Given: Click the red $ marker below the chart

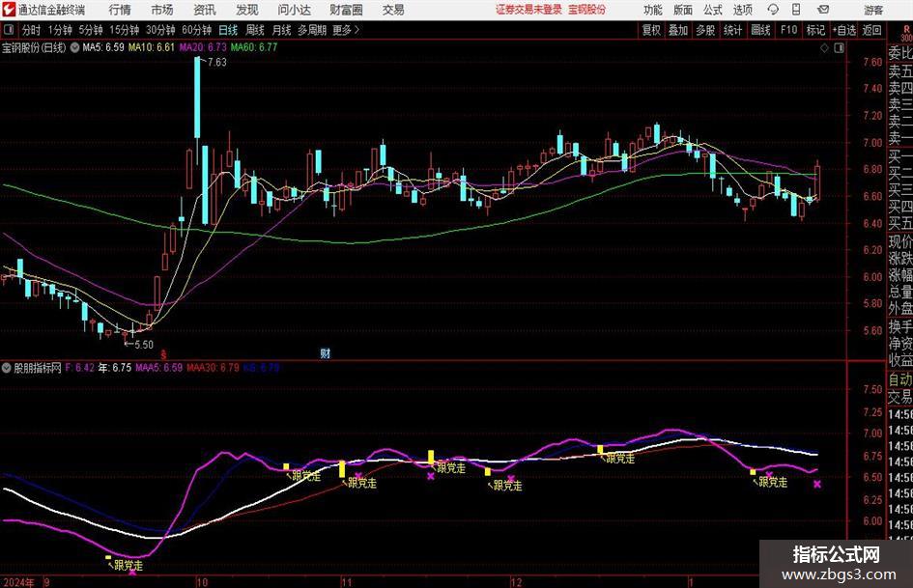Looking at the screenshot, I should click(x=163, y=354).
